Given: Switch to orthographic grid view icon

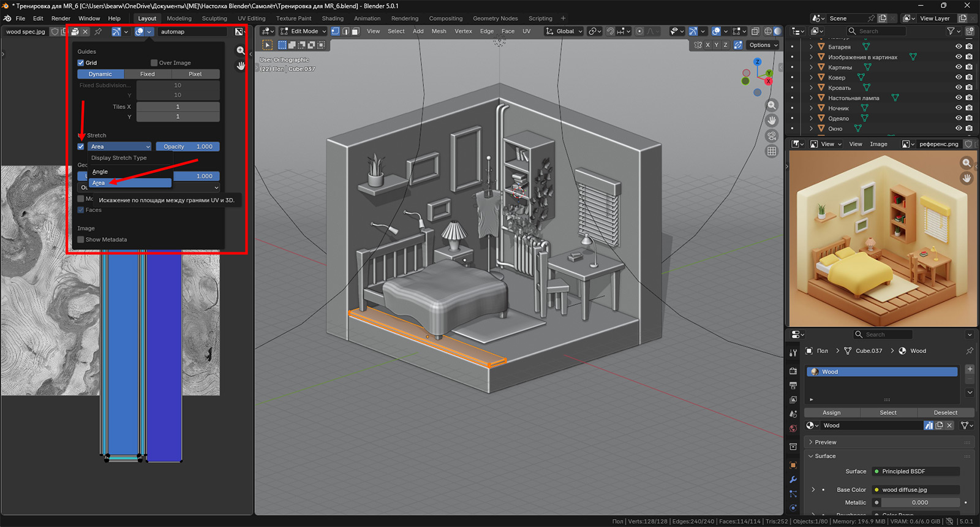Looking at the screenshot, I should point(772,151).
